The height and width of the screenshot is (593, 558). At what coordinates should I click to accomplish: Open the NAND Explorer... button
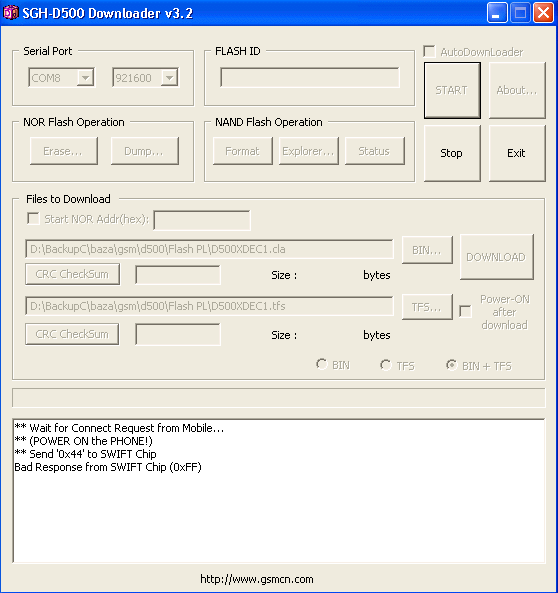308,151
